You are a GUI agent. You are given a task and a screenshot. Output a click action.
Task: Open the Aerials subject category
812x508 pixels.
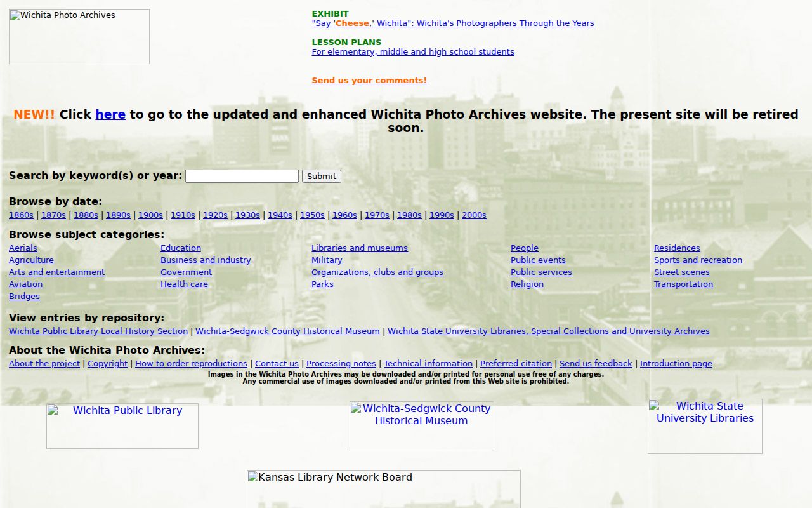[x=23, y=248]
